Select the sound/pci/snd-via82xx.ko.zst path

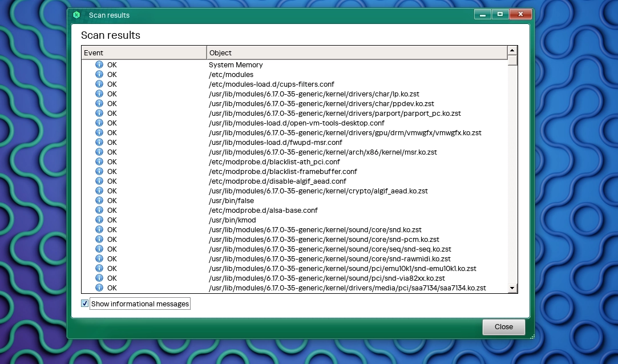(x=327, y=278)
